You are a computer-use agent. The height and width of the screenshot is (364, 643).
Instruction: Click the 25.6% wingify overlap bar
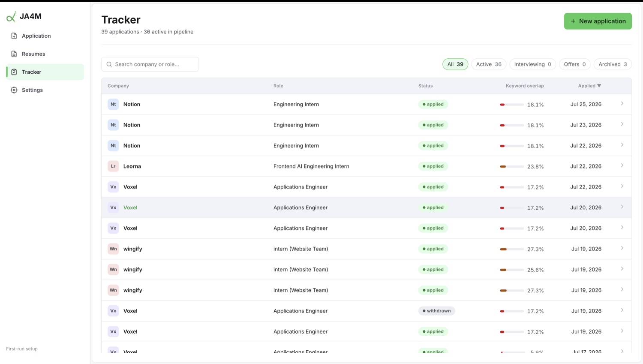[512, 270]
